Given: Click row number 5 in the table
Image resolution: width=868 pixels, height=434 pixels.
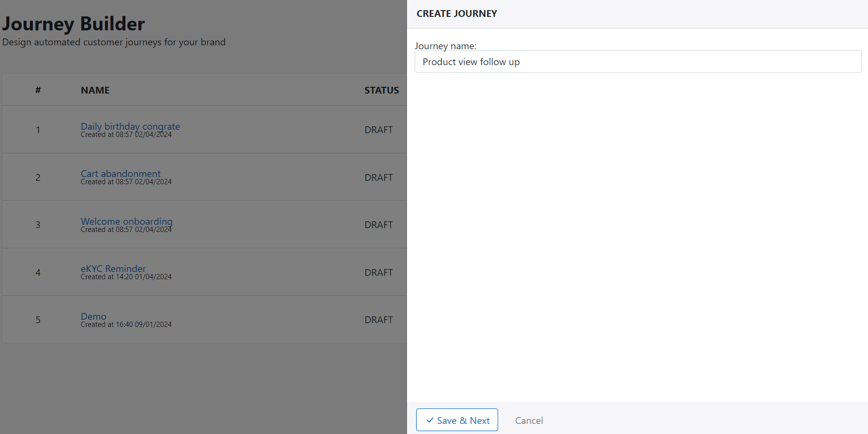Looking at the screenshot, I should 38,320.
